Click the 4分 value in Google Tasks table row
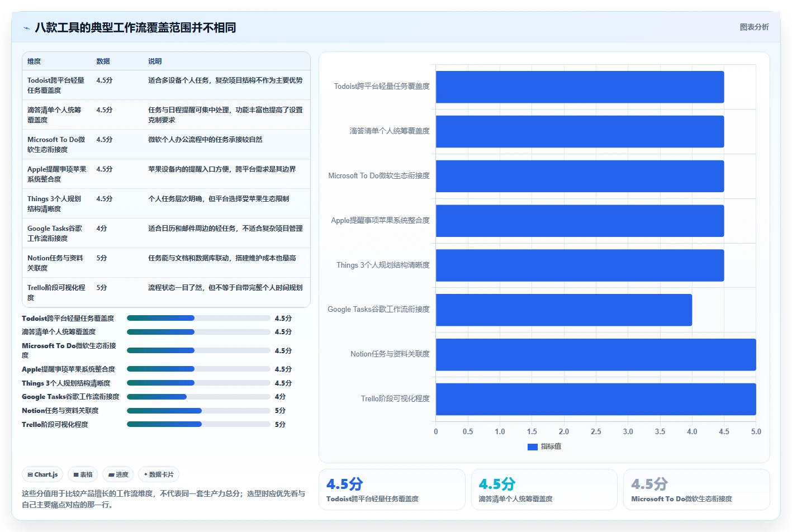The height and width of the screenshot is (532, 792). [x=102, y=229]
